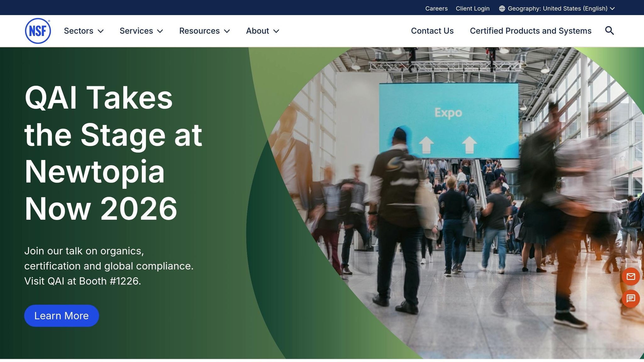Viewport: 644px width, 362px height.
Task: Expand the About dropdown chevron
Action: [x=276, y=31]
